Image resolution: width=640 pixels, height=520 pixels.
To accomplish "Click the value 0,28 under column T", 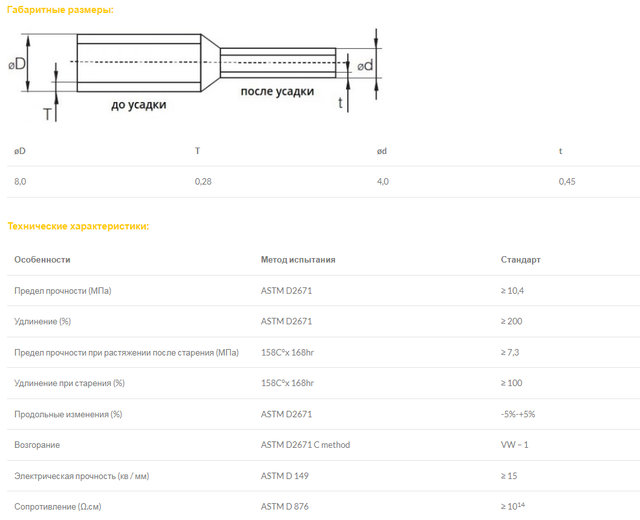I will [203, 181].
